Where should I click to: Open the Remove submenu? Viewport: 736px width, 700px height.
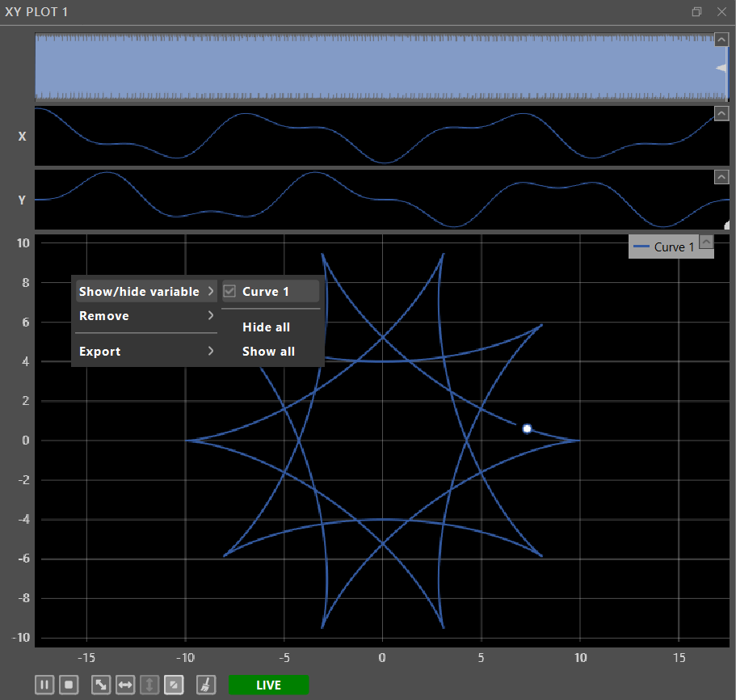coord(145,316)
